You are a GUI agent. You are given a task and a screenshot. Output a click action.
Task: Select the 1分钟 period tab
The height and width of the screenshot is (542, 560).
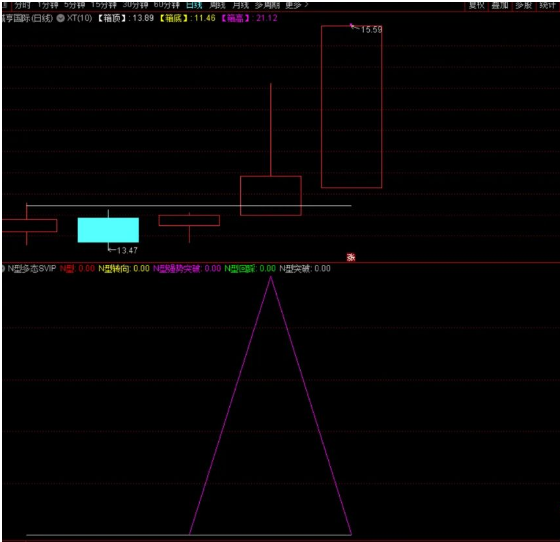48,5
